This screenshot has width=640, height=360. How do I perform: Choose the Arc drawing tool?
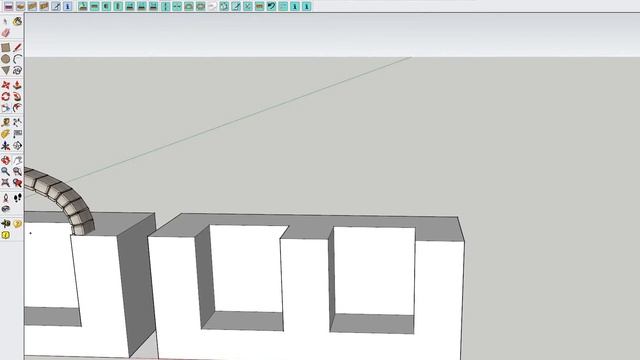point(17,59)
